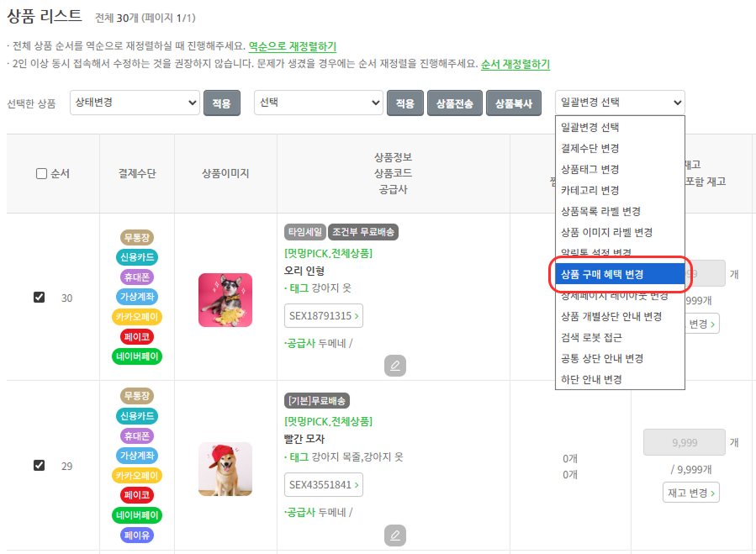Screen dimensions: 756x554
Task: Uncheck the checkbox for product 30
Action: coord(39,297)
